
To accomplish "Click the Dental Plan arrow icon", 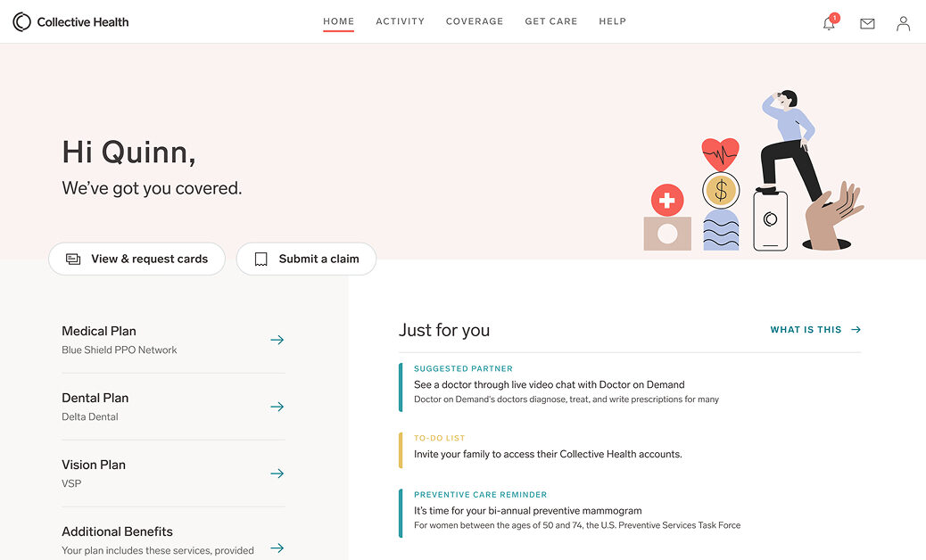I will [x=277, y=407].
